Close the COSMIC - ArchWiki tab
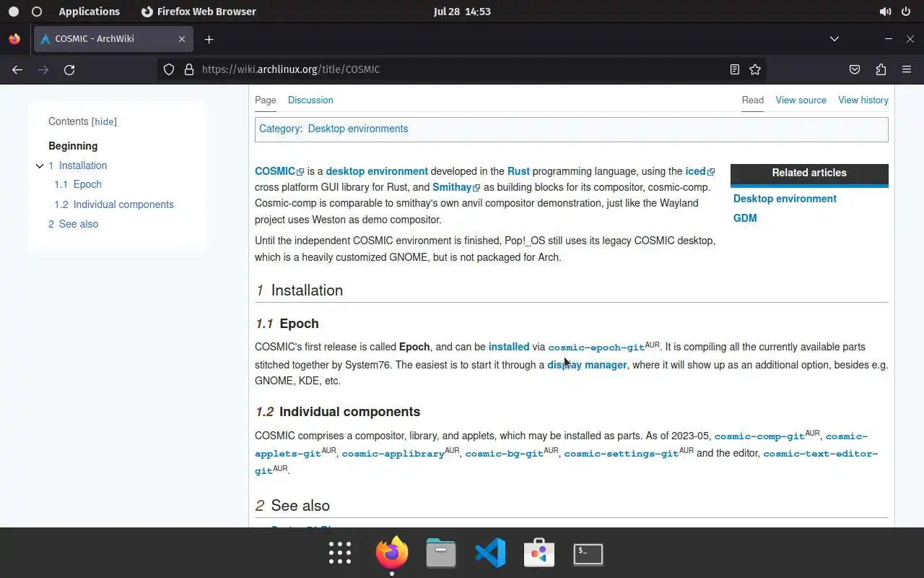 [182, 39]
